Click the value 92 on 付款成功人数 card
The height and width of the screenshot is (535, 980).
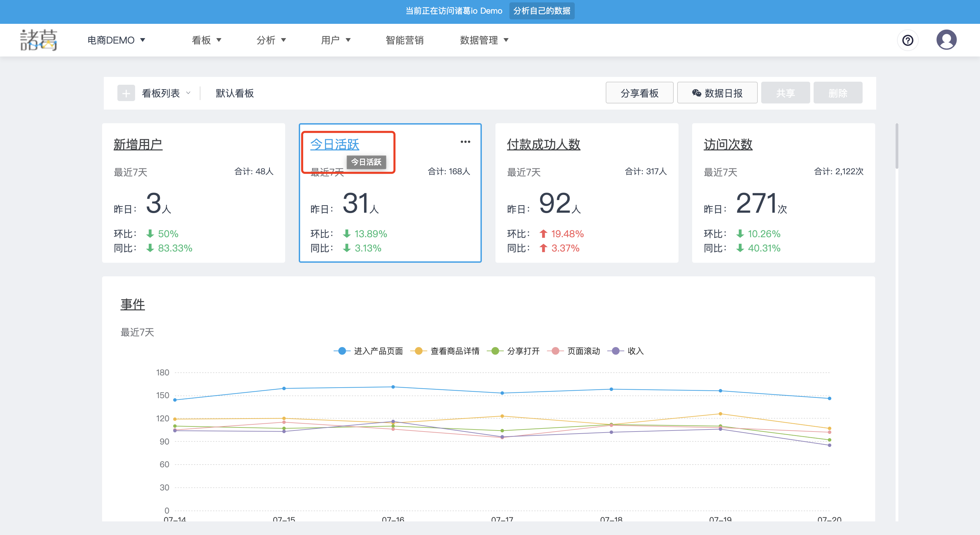coord(555,203)
